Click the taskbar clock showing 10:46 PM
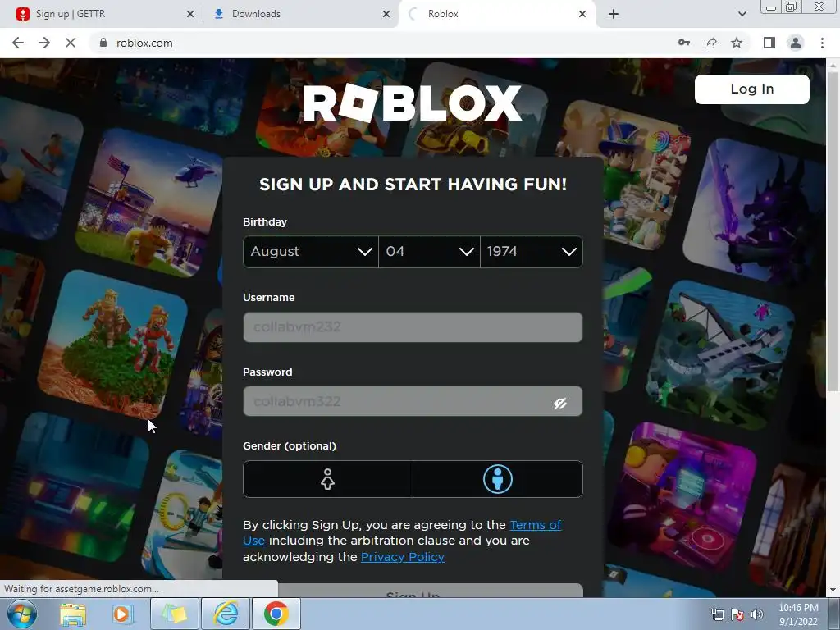 [x=798, y=614]
